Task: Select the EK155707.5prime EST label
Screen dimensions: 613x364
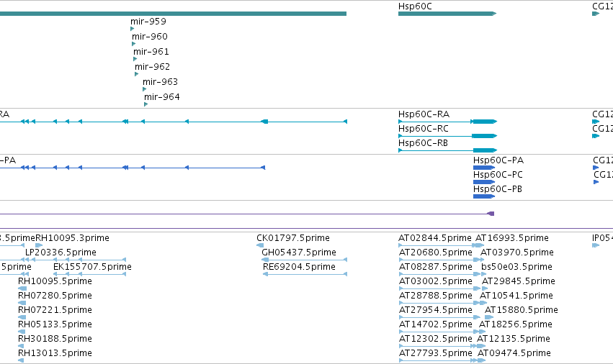Action: point(92,267)
